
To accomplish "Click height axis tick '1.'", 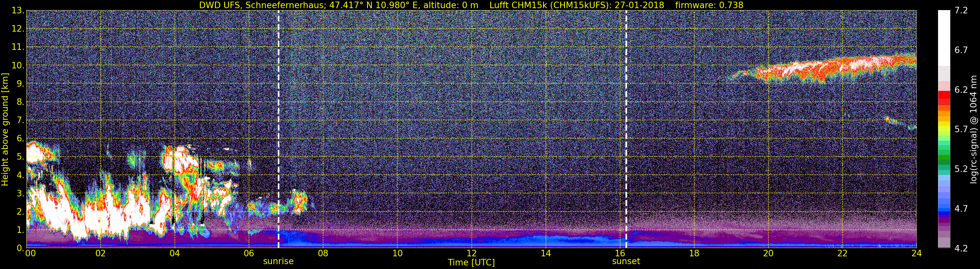I will coord(20,230).
